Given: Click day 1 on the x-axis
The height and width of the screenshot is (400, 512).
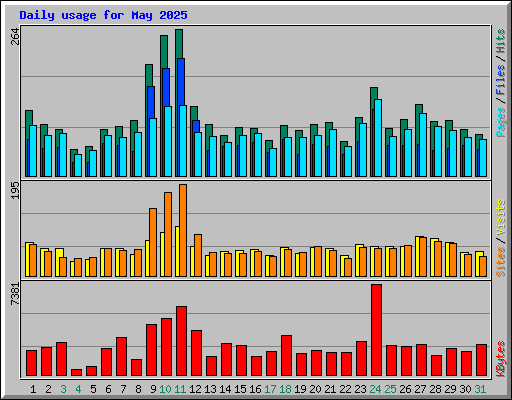Looking at the screenshot, I should tap(33, 389).
